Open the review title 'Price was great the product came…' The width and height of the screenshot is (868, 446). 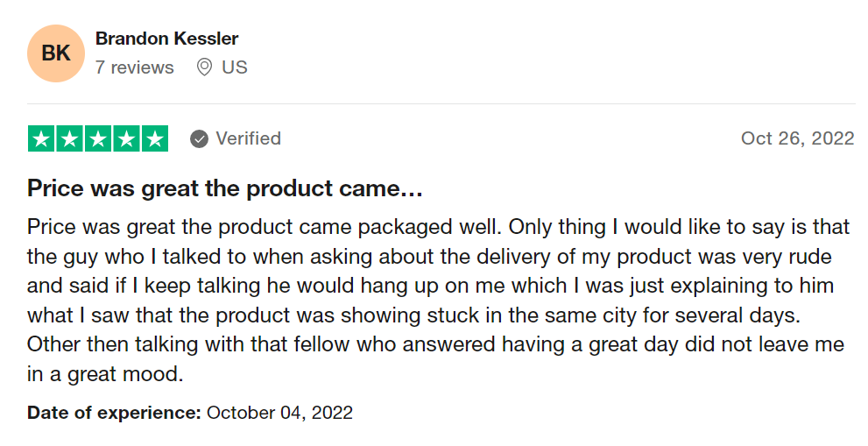225,189
